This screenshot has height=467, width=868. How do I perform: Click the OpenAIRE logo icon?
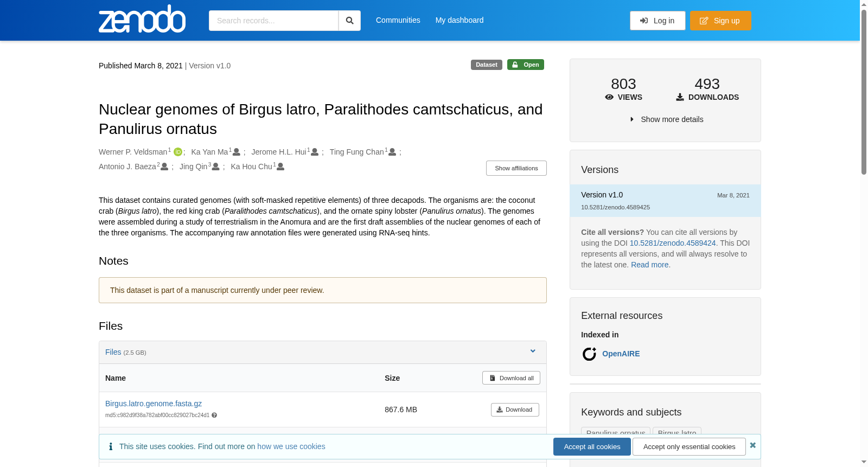tap(589, 354)
